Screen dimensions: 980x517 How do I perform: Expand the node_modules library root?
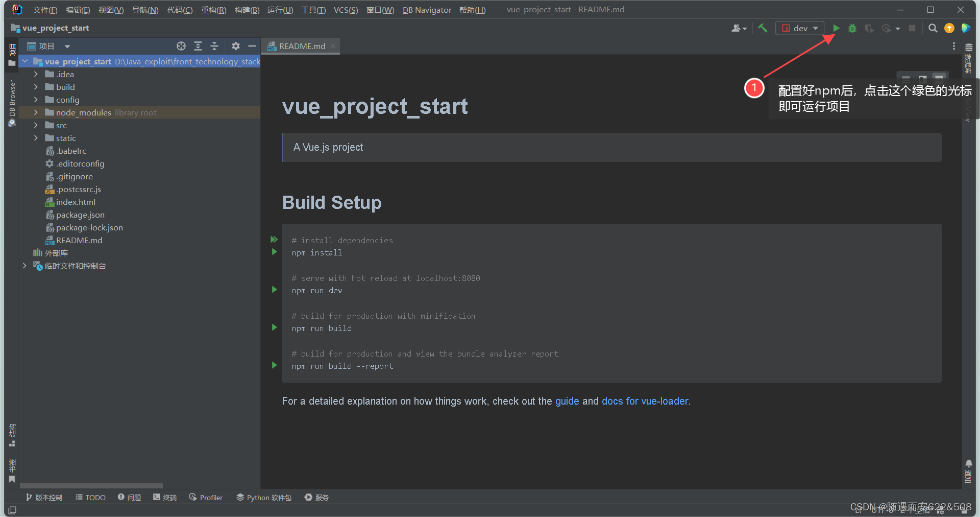(x=35, y=112)
